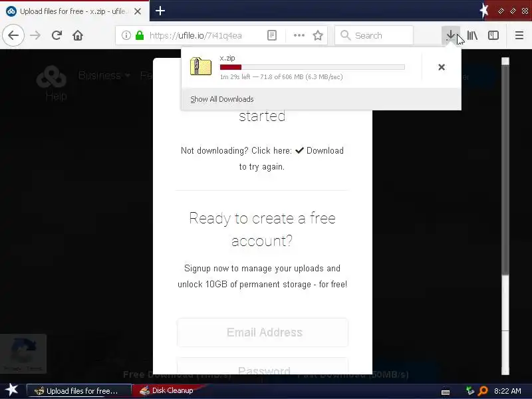Click the Email Address field
532x399 pixels.
click(263, 332)
